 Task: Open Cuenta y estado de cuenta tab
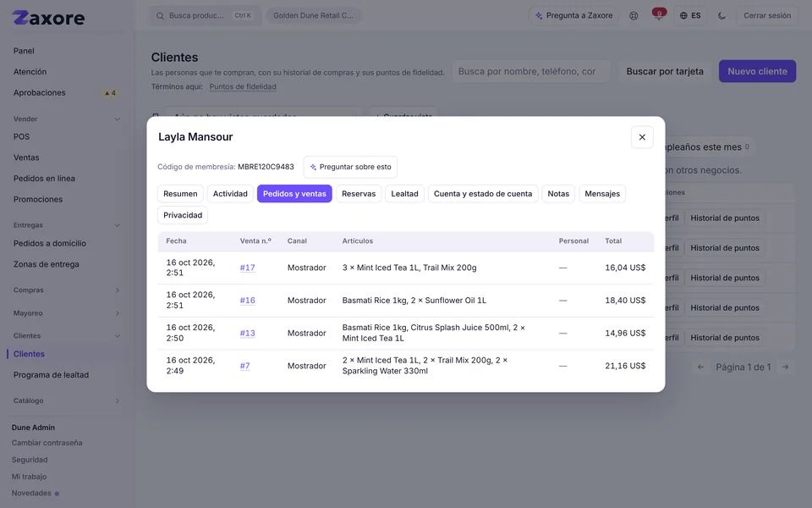click(483, 194)
